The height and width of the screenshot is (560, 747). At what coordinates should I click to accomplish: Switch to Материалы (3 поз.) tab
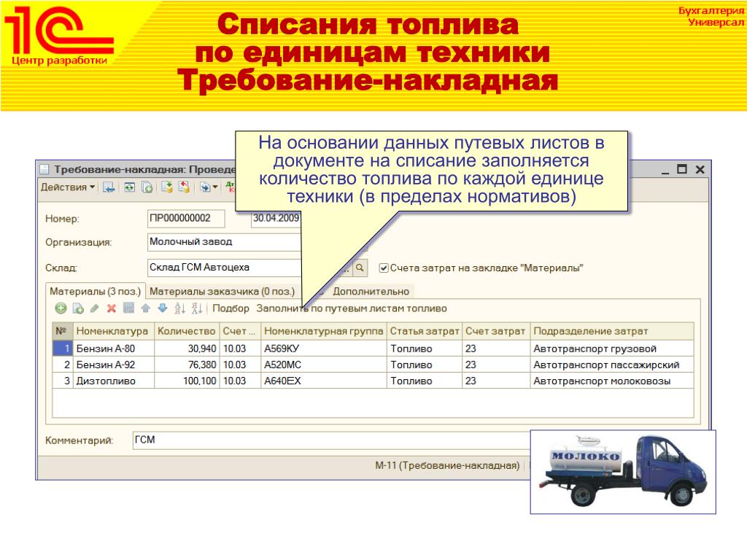pos(96,292)
